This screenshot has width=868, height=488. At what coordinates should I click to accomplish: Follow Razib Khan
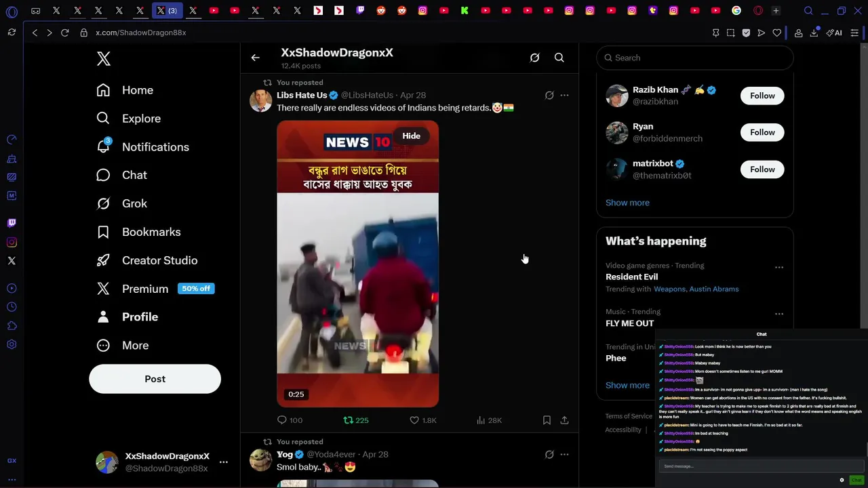point(762,96)
